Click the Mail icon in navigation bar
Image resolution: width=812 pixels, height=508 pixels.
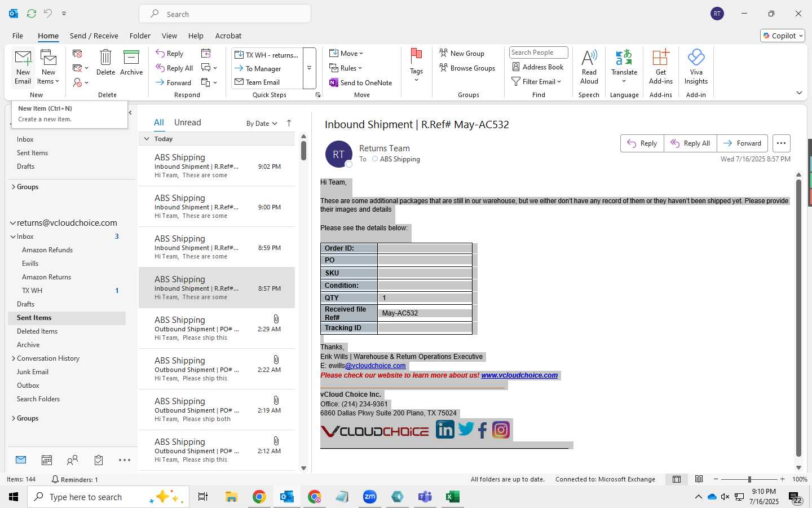pos(21,460)
